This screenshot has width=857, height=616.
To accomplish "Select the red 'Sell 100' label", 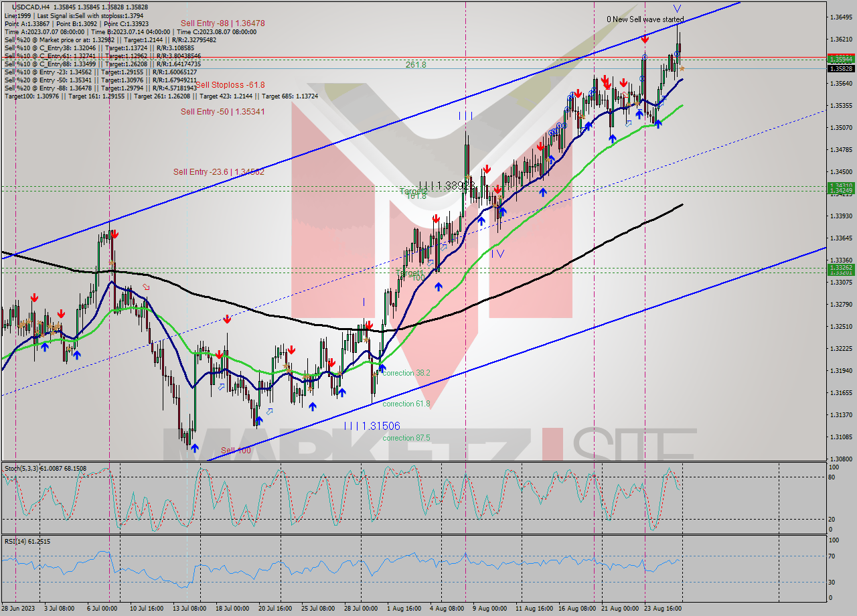I will (236, 451).
